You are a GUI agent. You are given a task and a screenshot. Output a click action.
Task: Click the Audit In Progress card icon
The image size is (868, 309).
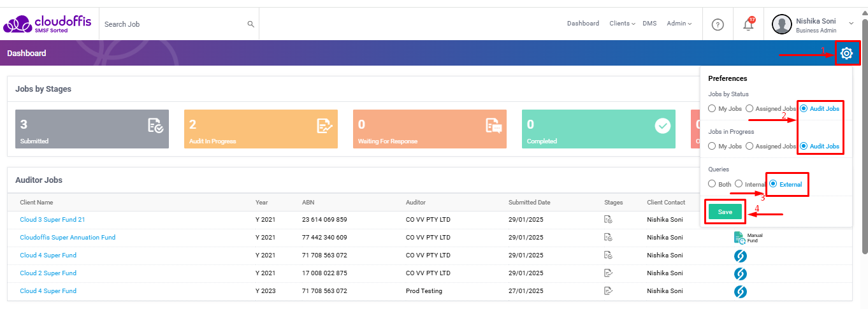click(324, 126)
